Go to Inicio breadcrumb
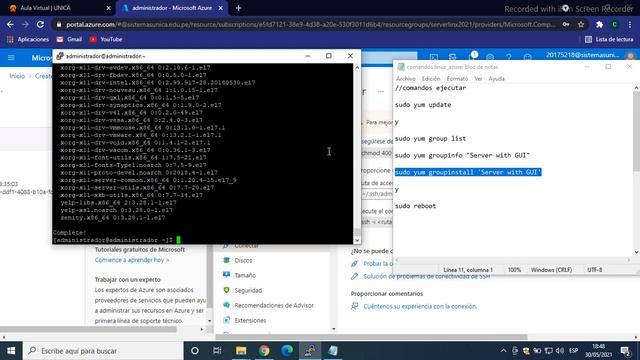640x360 pixels. pos(17,76)
